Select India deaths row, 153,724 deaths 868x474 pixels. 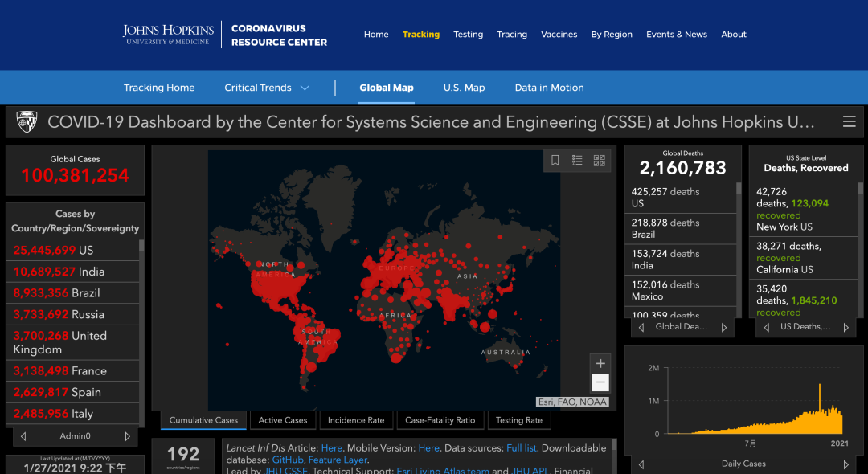point(682,259)
